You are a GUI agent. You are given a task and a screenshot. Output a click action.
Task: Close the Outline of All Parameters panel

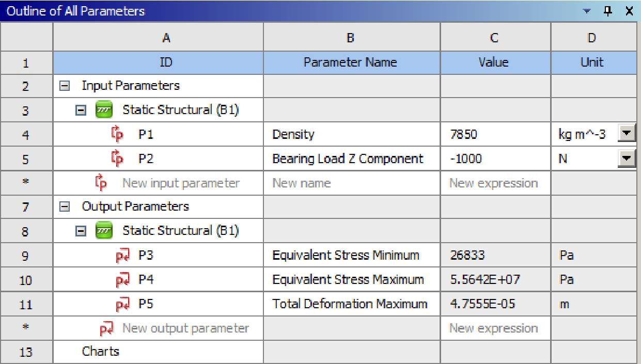[x=630, y=10]
